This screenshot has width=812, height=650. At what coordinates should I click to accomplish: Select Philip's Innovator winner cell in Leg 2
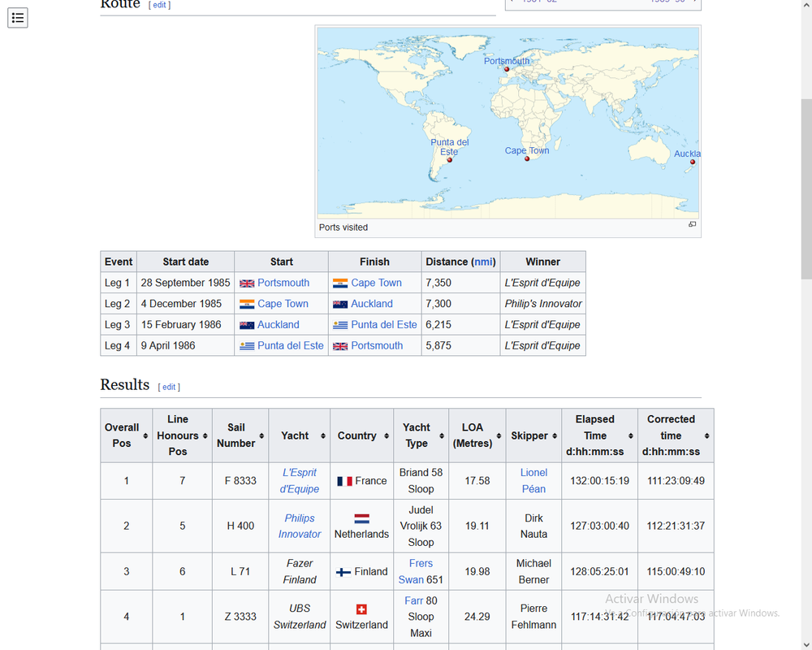[x=542, y=304]
